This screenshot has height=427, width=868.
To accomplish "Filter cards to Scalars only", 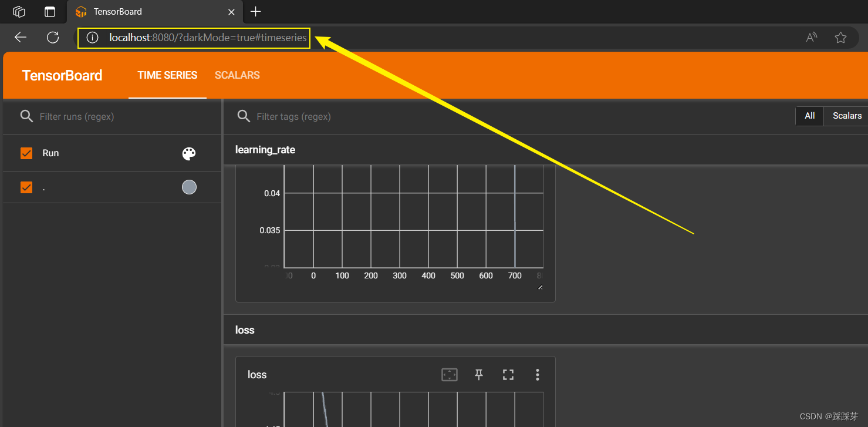I will (x=847, y=116).
